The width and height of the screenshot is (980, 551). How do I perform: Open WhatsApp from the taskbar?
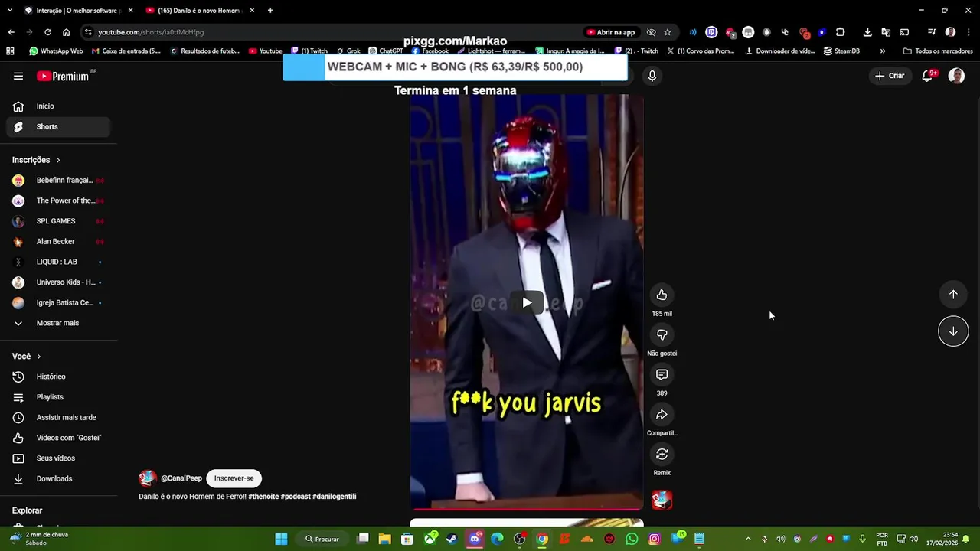pyautogui.click(x=632, y=539)
